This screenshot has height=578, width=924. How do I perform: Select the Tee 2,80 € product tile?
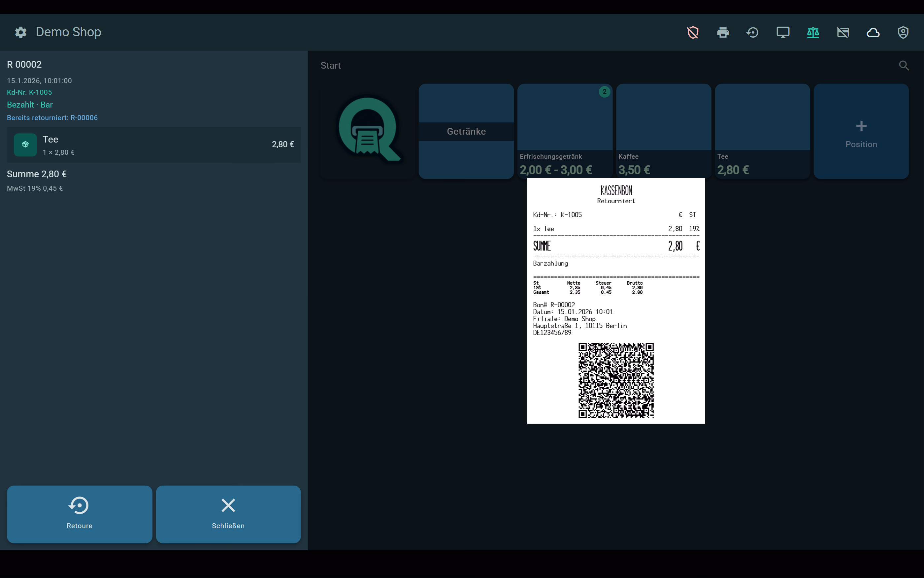(762, 131)
